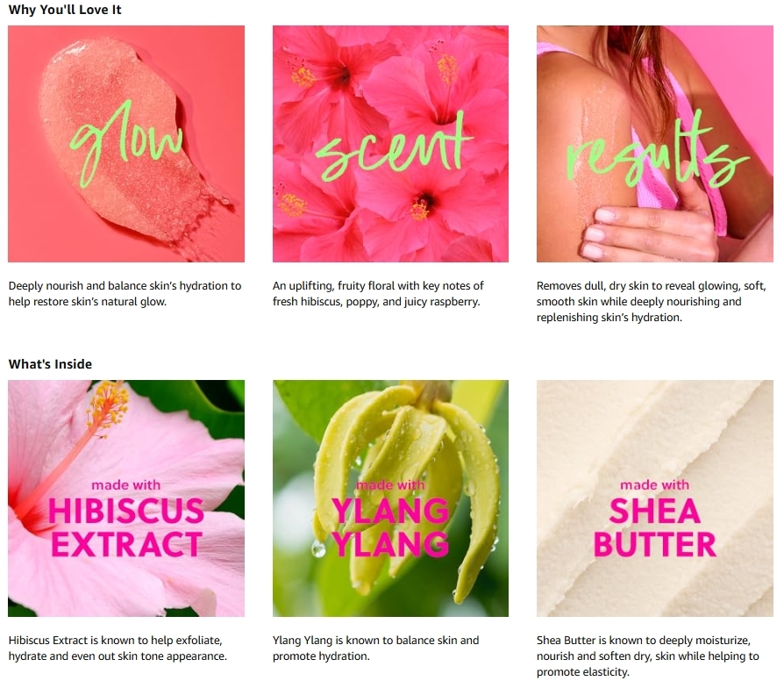This screenshot has height=688, width=784.
Task: Click the 'Ylang Ylang is known' description
Action: pos(375,648)
